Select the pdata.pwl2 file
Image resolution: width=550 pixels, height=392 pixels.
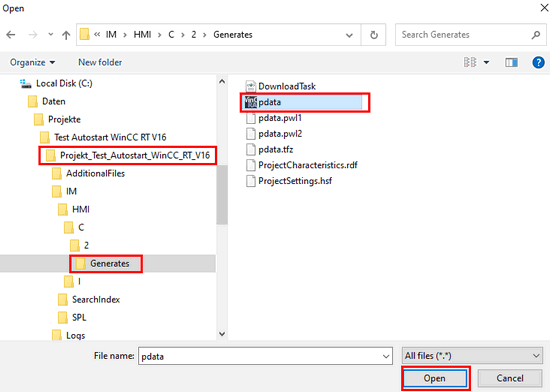(280, 134)
